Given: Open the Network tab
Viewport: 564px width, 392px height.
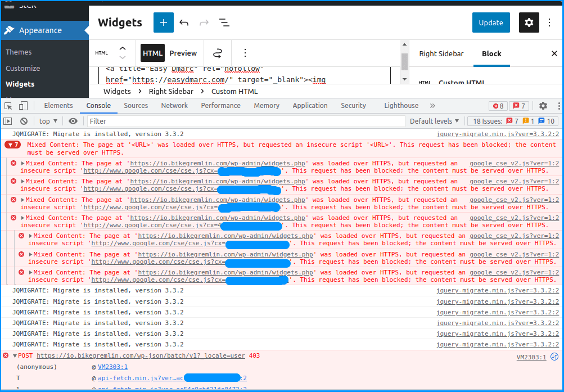Looking at the screenshot, I should (174, 105).
